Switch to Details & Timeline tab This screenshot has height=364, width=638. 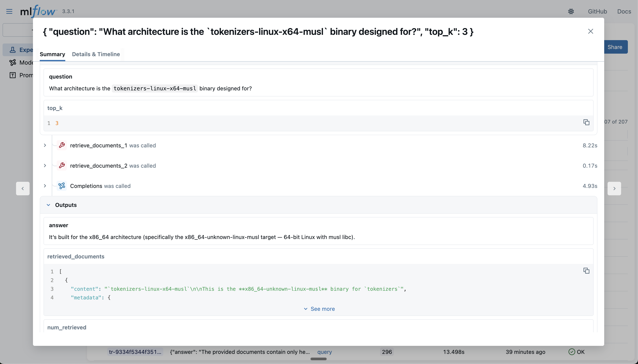tap(96, 54)
